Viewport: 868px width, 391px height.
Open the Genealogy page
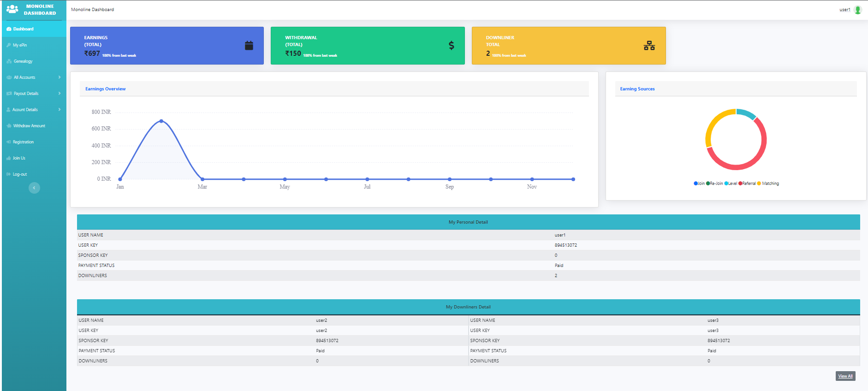pyautogui.click(x=23, y=61)
